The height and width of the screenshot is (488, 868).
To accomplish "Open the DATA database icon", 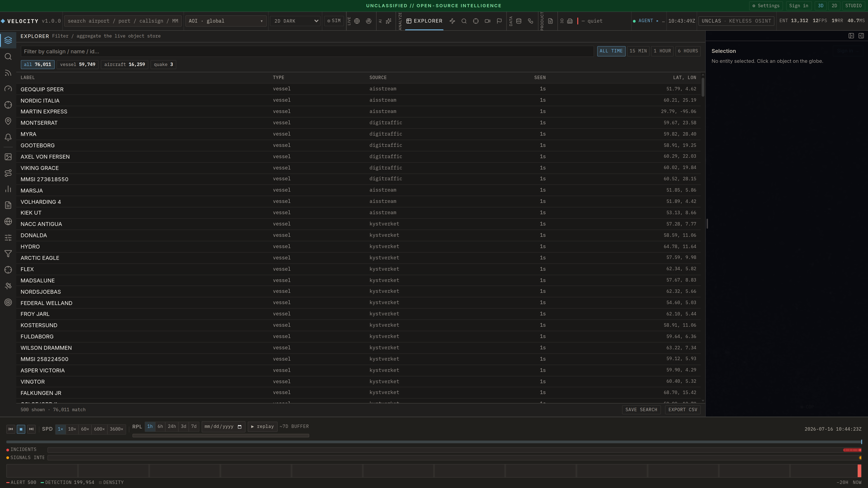I will [519, 21].
